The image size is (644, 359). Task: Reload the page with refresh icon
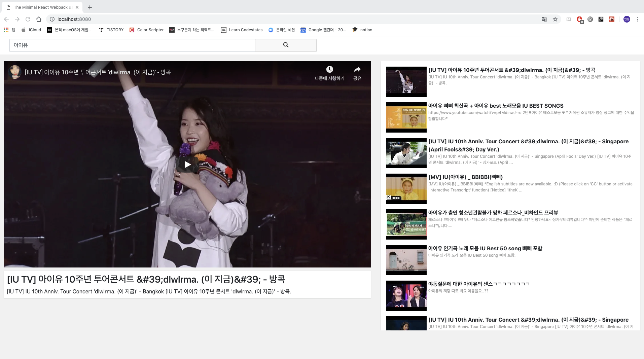coord(28,19)
